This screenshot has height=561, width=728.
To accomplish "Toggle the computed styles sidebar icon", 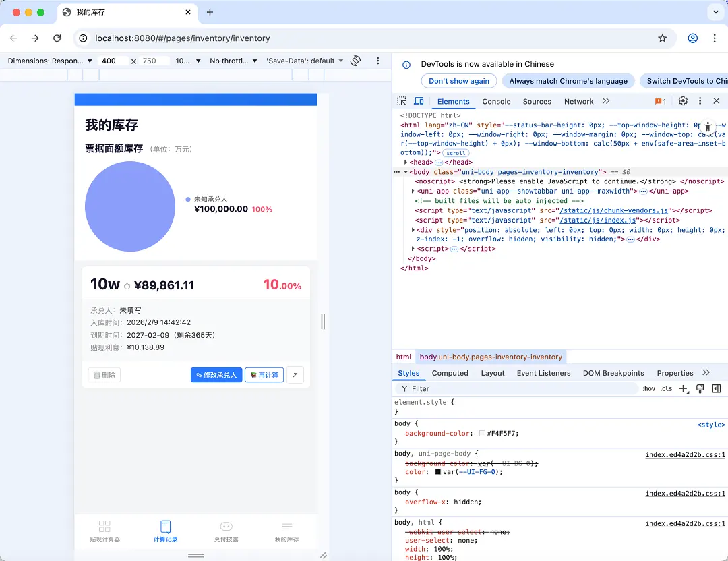I will point(717,389).
